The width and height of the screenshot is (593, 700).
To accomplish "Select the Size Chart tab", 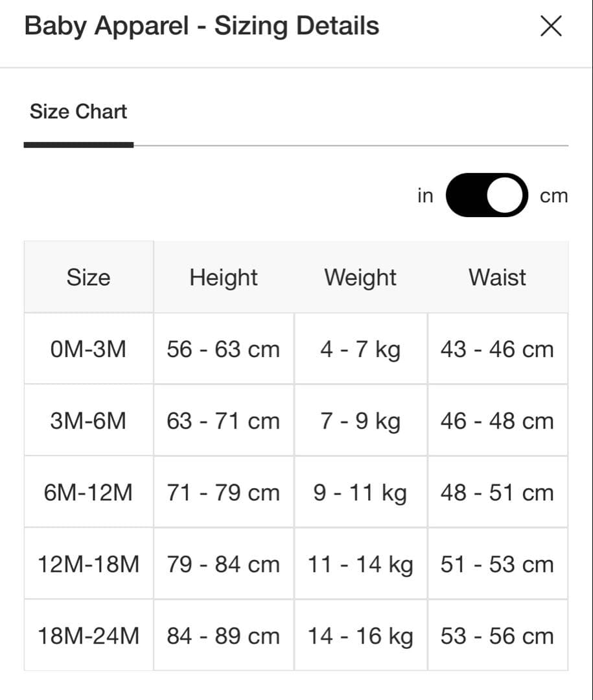I will tap(78, 111).
